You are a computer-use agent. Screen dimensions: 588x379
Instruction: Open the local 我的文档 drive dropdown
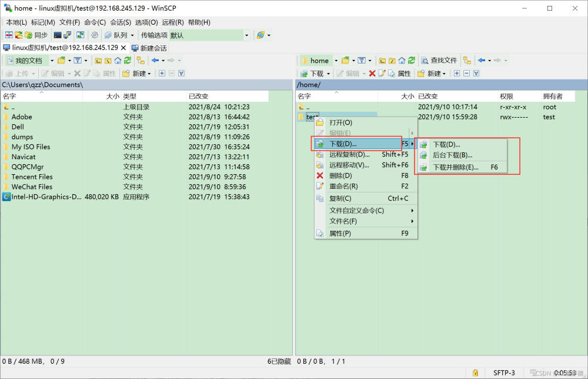pos(52,61)
